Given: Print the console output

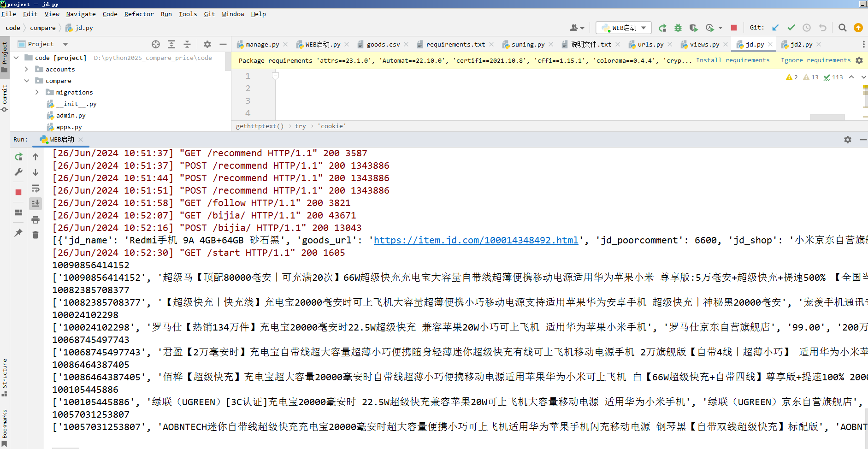Looking at the screenshot, I should point(35,219).
